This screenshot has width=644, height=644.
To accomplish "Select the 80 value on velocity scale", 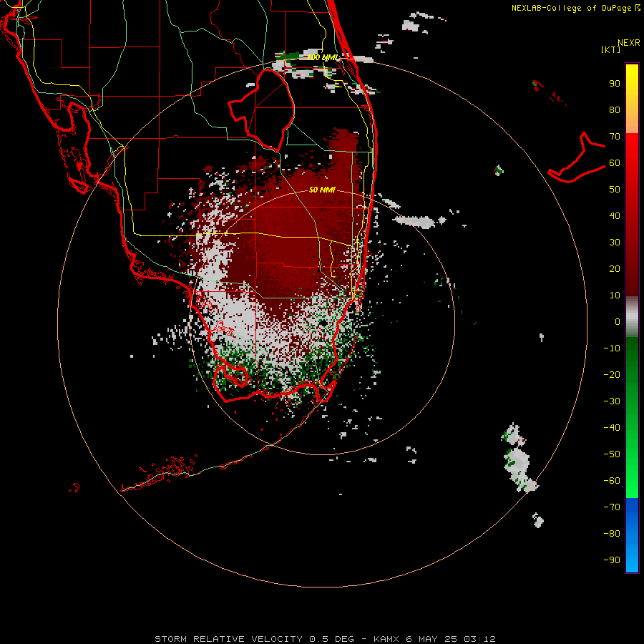I will click(x=615, y=110).
